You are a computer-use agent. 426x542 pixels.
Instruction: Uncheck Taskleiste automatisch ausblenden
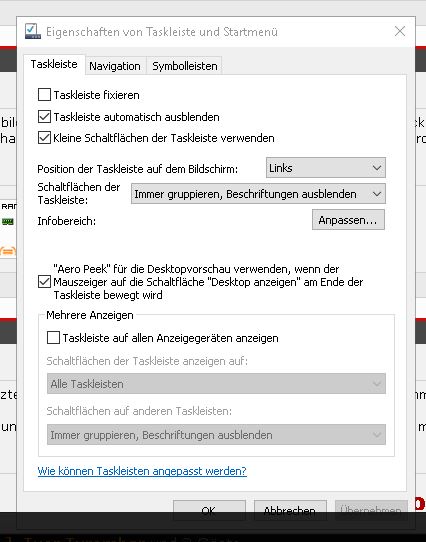44,117
